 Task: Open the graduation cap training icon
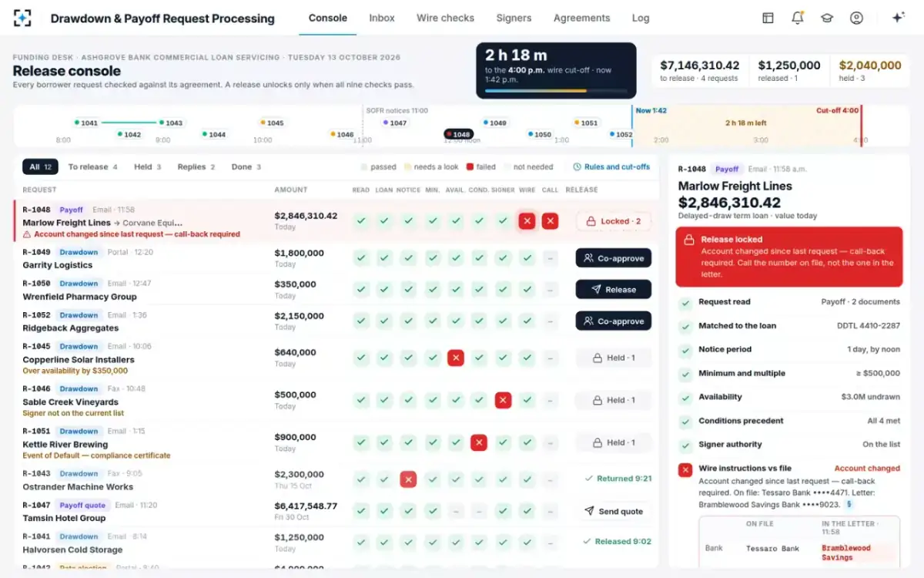(x=827, y=18)
